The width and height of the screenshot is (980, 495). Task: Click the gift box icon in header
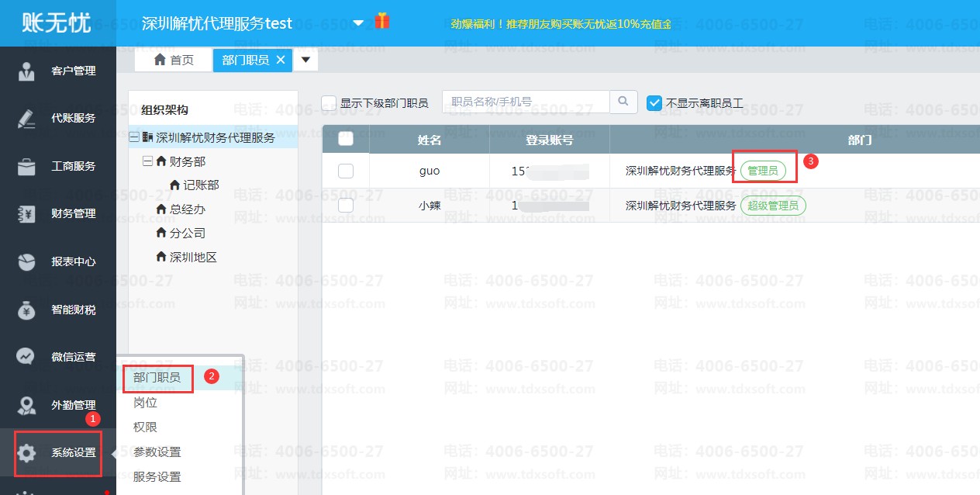click(x=381, y=21)
